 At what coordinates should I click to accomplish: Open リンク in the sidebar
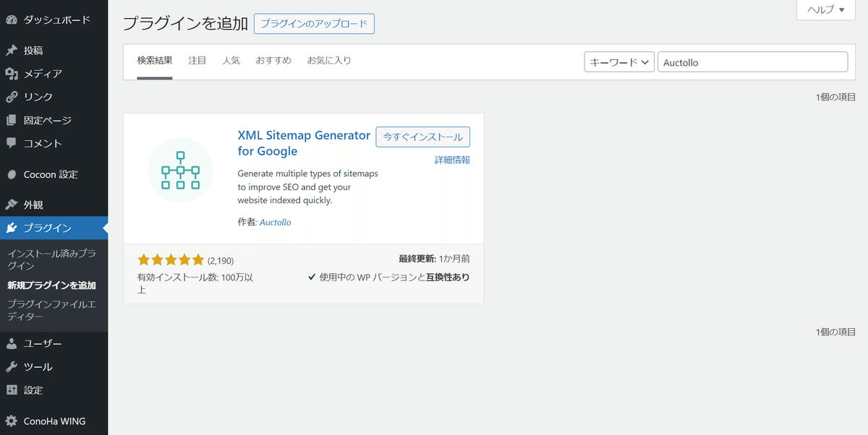pos(54,97)
